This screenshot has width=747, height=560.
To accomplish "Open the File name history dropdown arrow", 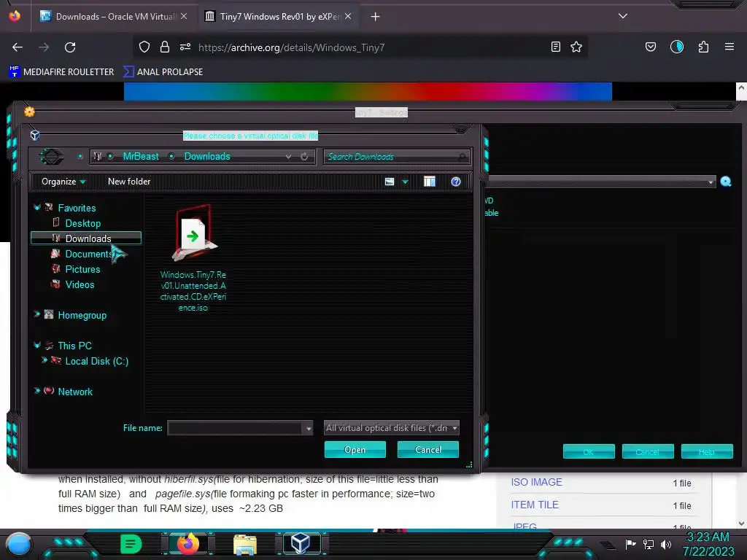I will [309, 429].
